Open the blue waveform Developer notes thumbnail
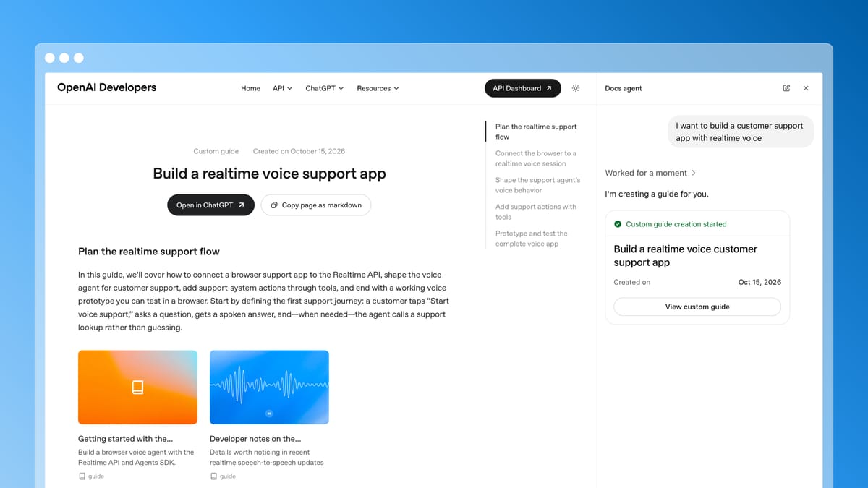 (269, 388)
